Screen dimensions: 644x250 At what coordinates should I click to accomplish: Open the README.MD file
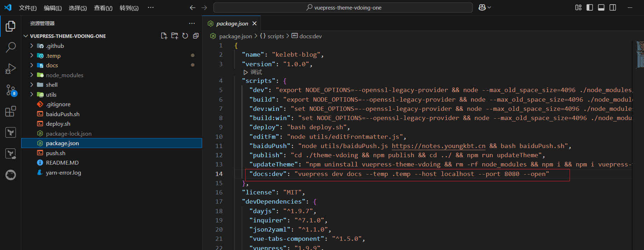[x=62, y=163]
